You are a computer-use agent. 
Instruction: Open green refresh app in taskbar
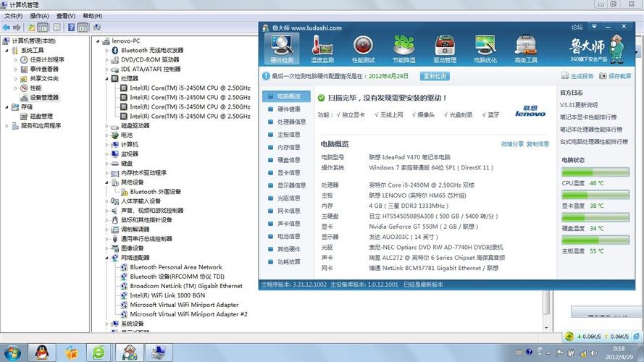99,353
